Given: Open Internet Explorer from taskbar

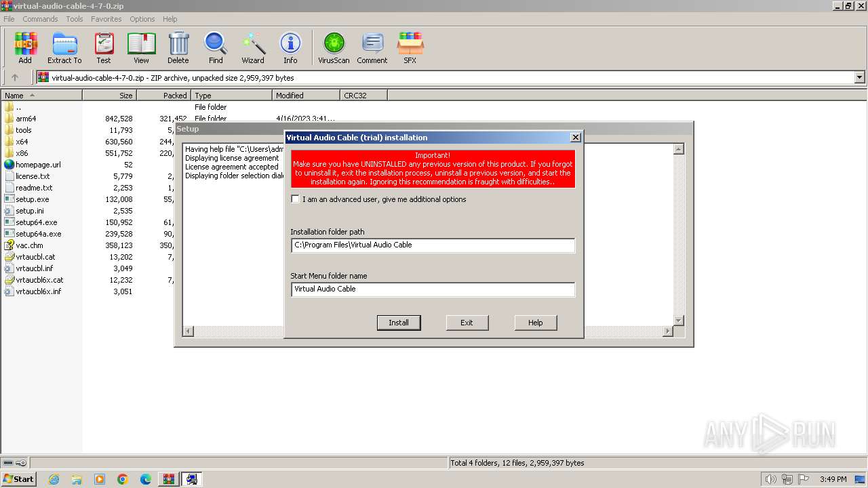Looking at the screenshot, I should pyautogui.click(x=54, y=479).
